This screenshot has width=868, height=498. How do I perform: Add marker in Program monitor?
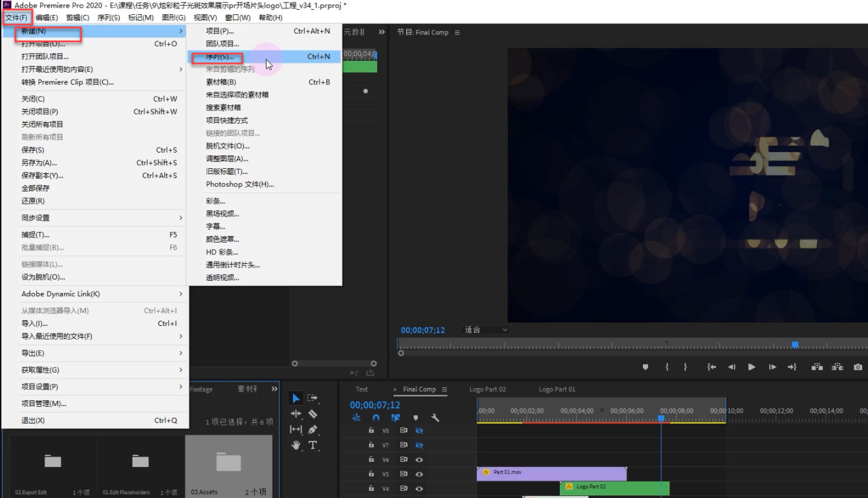(645, 367)
